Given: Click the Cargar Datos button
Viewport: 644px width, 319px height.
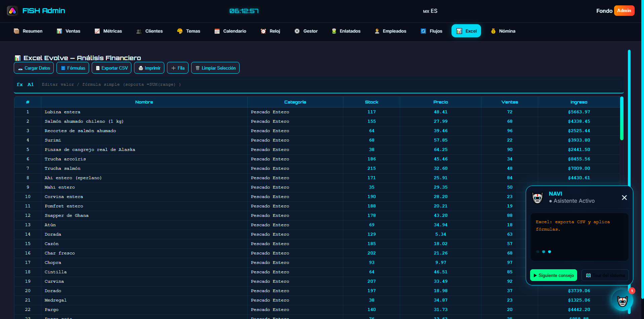Looking at the screenshot, I should coord(34,68).
